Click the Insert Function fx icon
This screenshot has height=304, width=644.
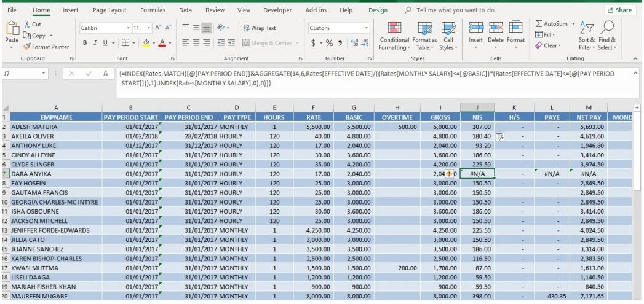click(x=106, y=72)
